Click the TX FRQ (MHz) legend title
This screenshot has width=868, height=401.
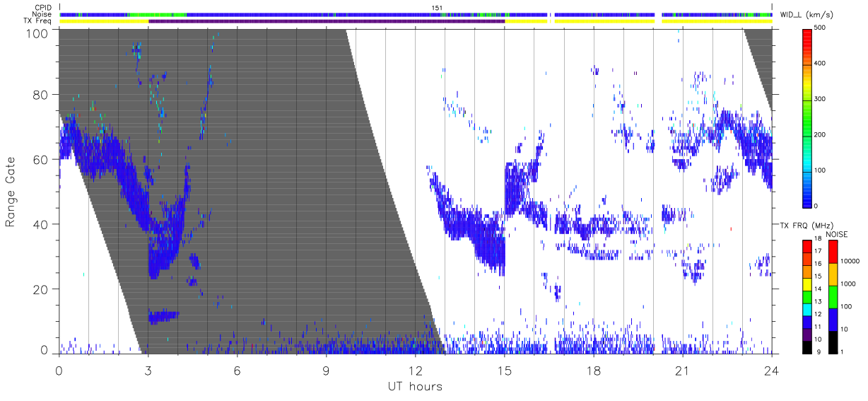(807, 226)
